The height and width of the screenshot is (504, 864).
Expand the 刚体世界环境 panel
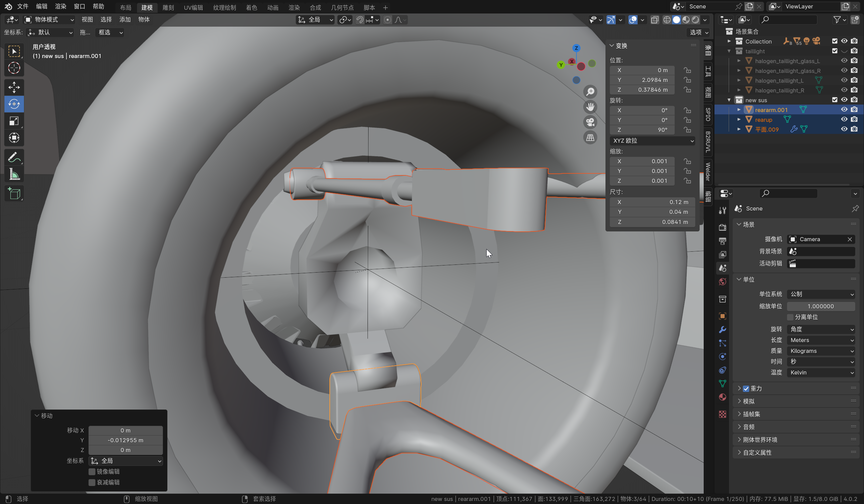[760, 440]
